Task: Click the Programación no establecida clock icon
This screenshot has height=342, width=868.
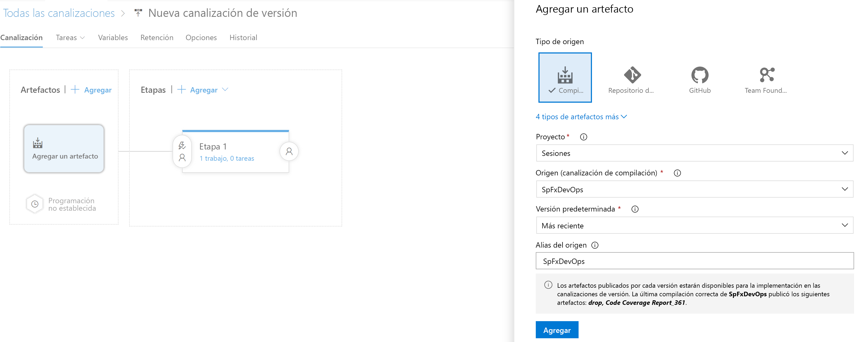Action: pyautogui.click(x=35, y=204)
